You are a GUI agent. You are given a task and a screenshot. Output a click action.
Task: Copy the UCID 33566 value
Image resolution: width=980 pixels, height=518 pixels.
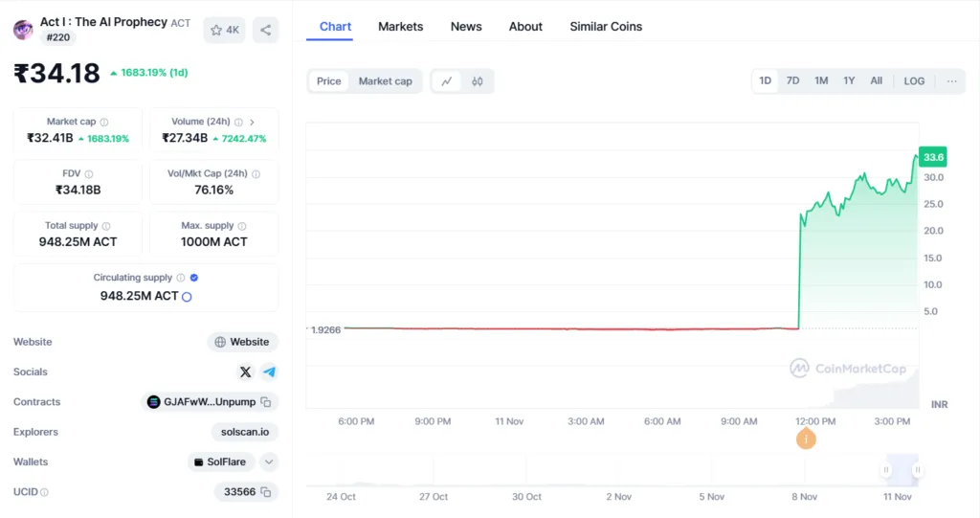(266, 492)
